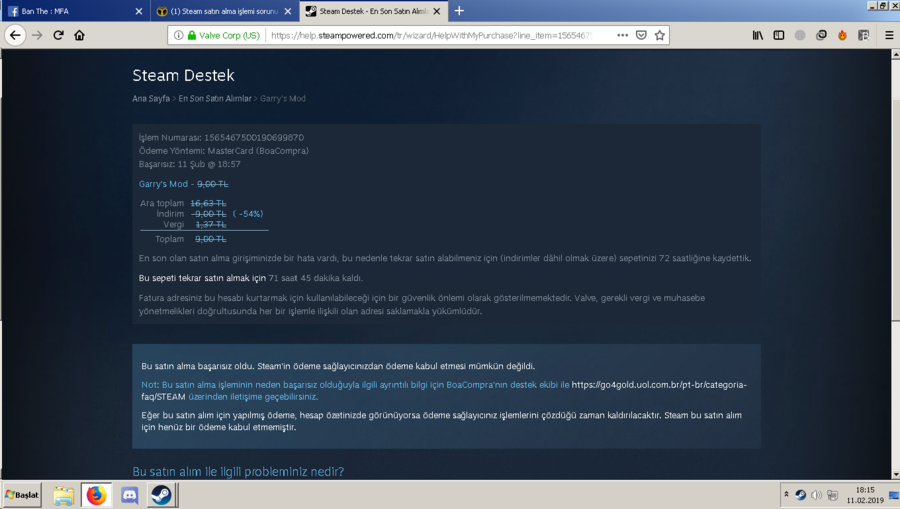Show hidden system tray icons
The width and height of the screenshot is (900, 509).
(786, 495)
